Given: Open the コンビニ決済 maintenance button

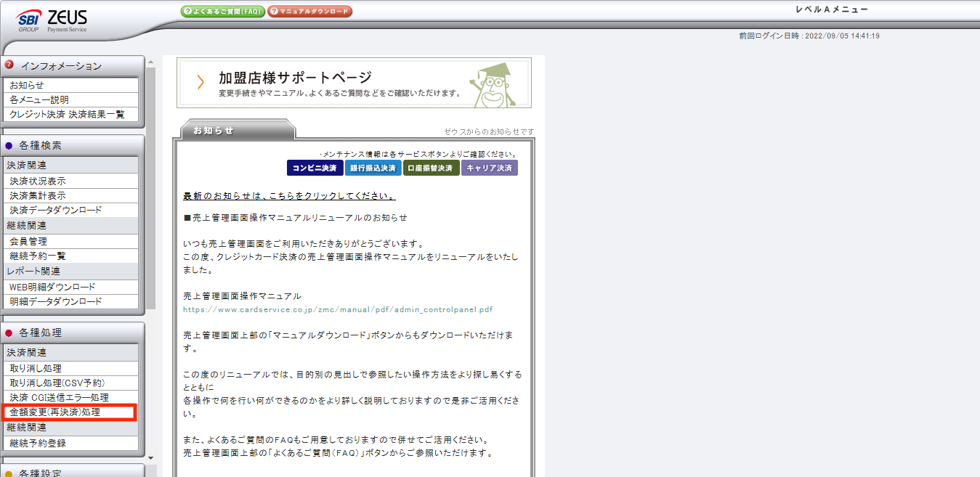Looking at the screenshot, I should [x=315, y=168].
